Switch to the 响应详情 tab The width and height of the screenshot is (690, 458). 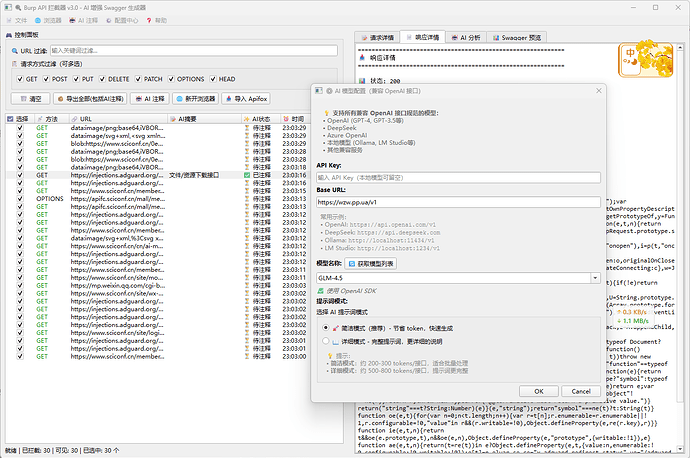click(x=422, y=37)
